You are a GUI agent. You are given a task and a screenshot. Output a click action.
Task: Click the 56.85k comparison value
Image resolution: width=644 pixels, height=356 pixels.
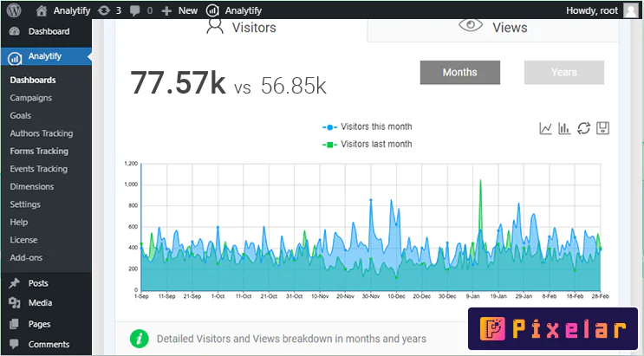click(294, 86)
